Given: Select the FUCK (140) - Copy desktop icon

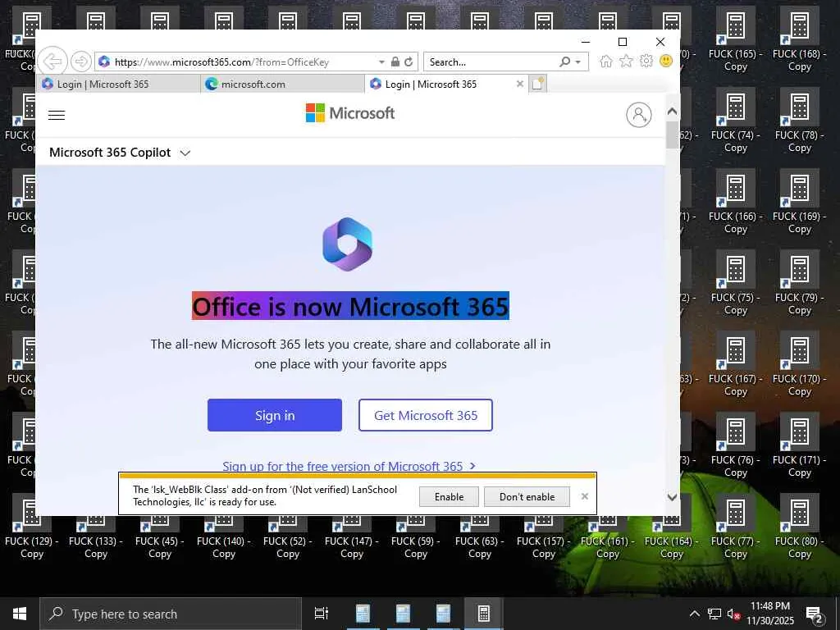Looking at the screenshot, I should [x=223, y=538].
